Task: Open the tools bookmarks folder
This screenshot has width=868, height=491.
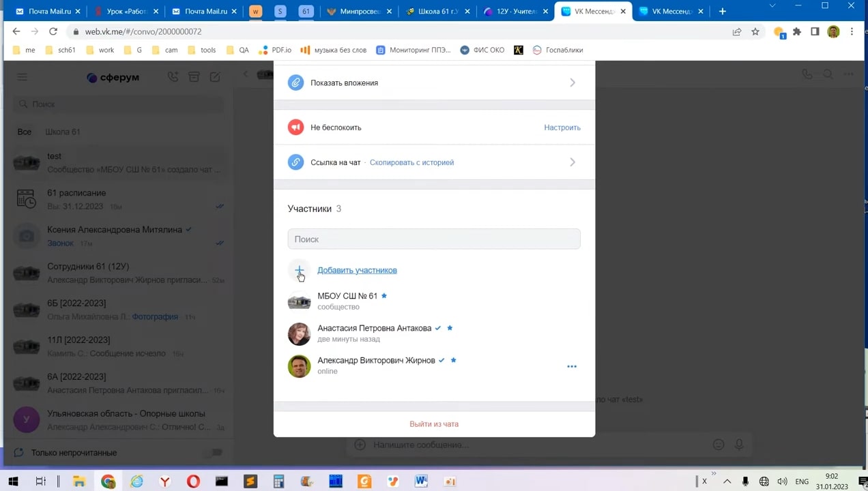Action: (x=201, y=50)
